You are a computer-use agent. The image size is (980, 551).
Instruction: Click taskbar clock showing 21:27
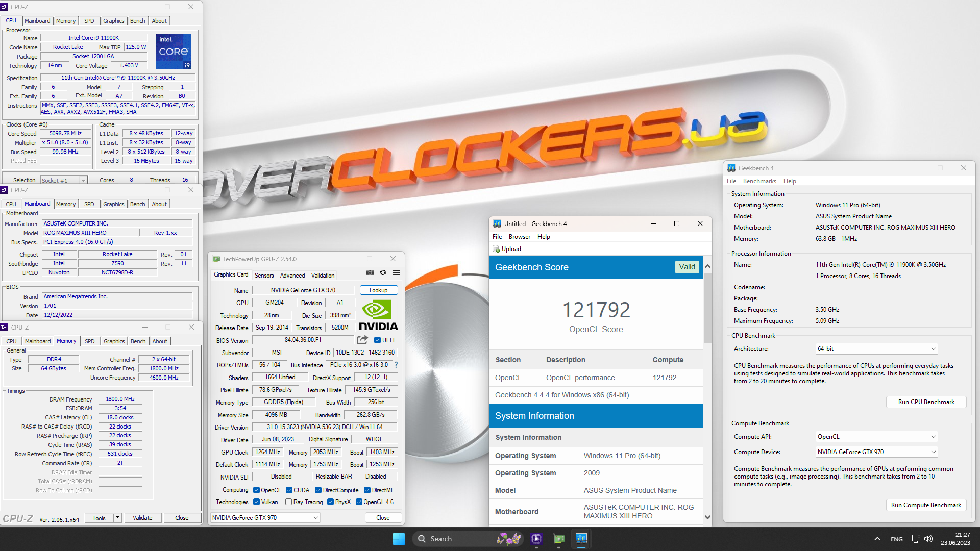955,539
